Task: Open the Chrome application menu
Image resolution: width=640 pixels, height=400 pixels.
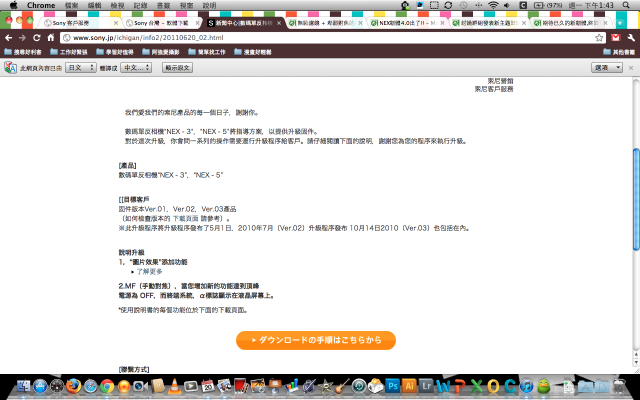Action: [x=41, y=5]
